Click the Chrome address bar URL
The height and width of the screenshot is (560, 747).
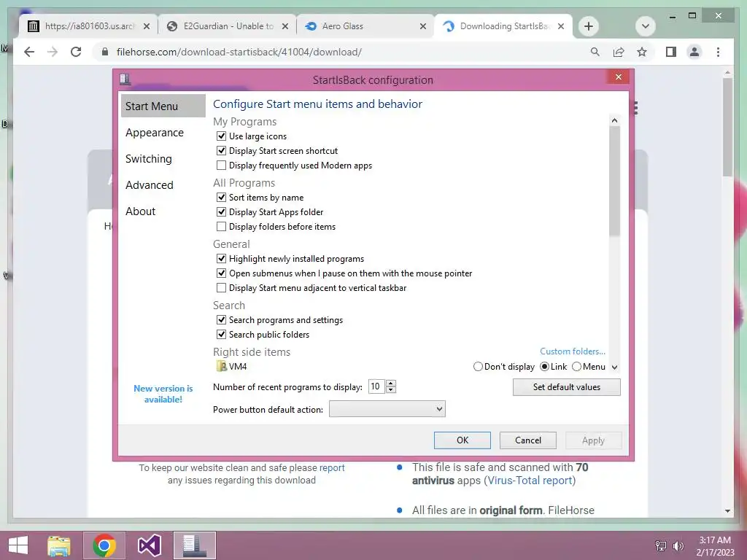point(239,52)
